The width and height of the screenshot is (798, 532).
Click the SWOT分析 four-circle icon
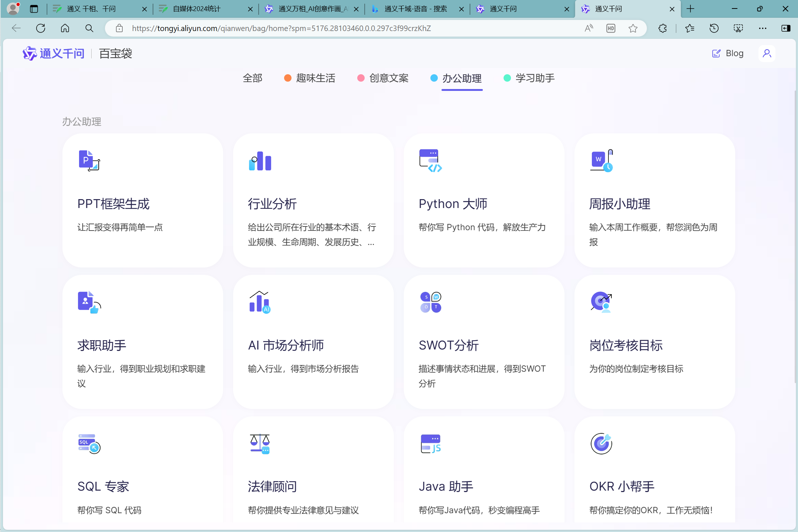(431, 302)
